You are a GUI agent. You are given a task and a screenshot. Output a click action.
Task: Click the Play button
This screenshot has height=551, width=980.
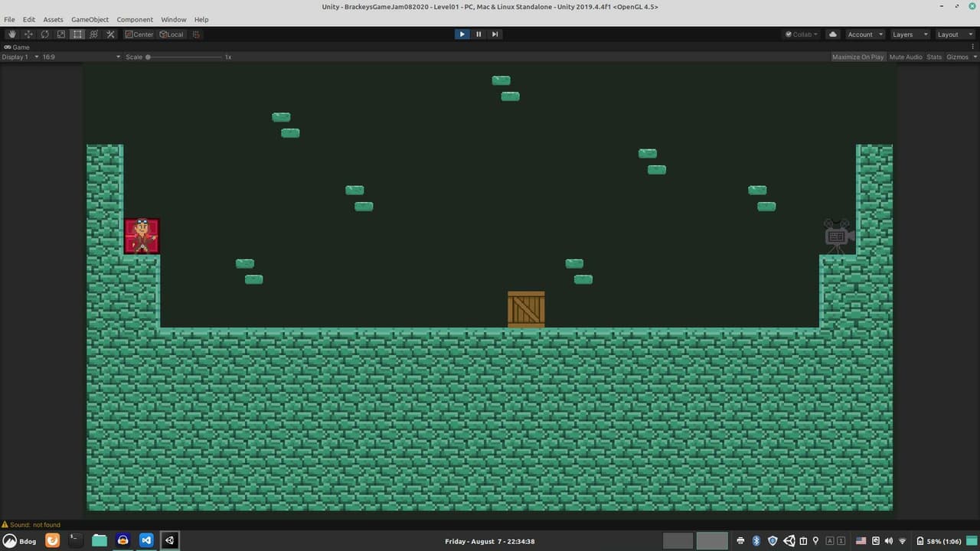point(462,34)
